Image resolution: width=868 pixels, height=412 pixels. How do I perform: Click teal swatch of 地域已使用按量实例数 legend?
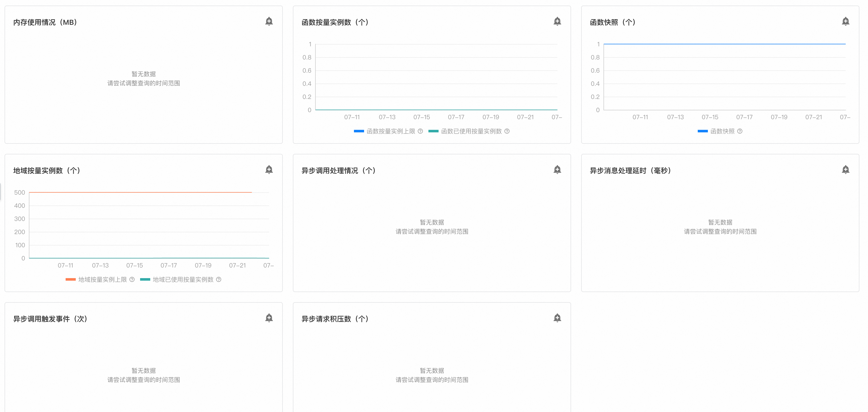(x=145, y=279)
